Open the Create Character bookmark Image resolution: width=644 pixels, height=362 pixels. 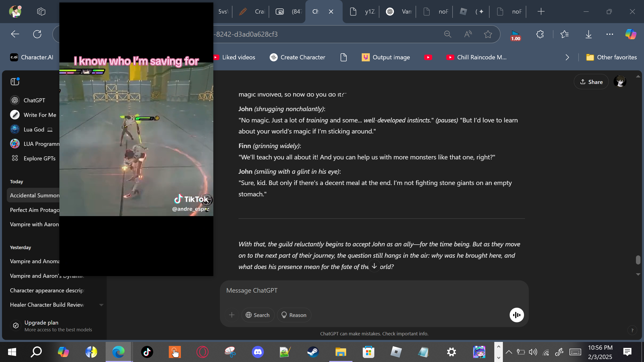pyautogui.click(x=297, y=57)
